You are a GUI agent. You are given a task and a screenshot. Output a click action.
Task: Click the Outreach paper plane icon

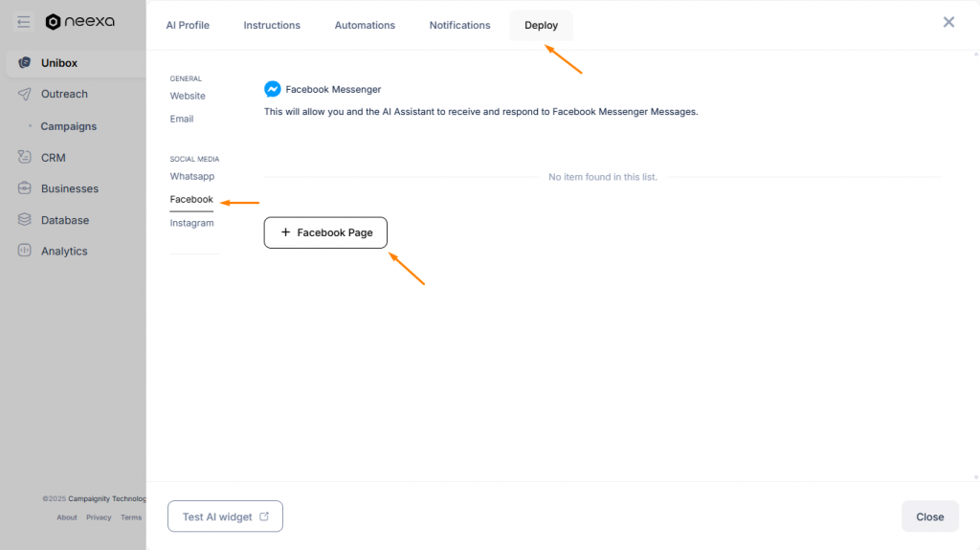coord(24,94)
